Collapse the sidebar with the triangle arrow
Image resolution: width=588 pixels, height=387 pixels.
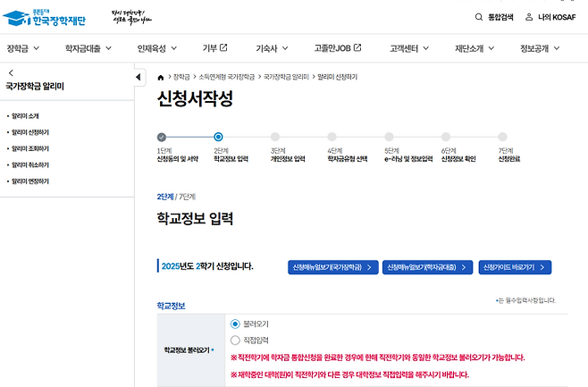[x=139, y=77]
